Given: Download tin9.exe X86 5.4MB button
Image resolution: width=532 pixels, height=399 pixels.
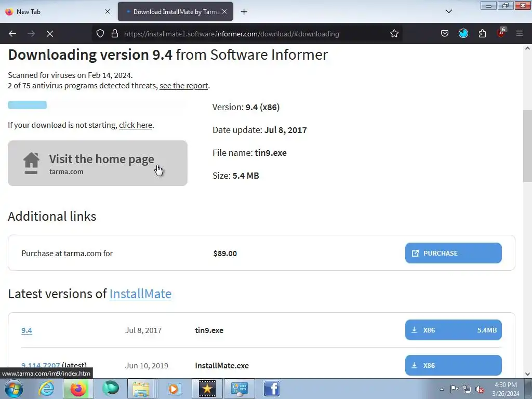Looking at the screenshot, I should 453,330.
